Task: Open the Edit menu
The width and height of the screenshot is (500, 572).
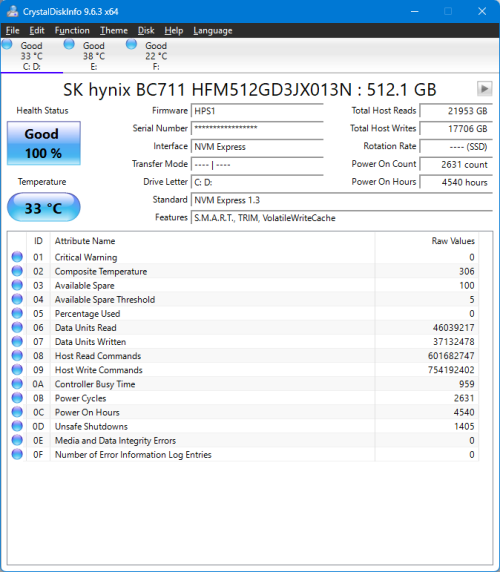Action: click(37, 31)
